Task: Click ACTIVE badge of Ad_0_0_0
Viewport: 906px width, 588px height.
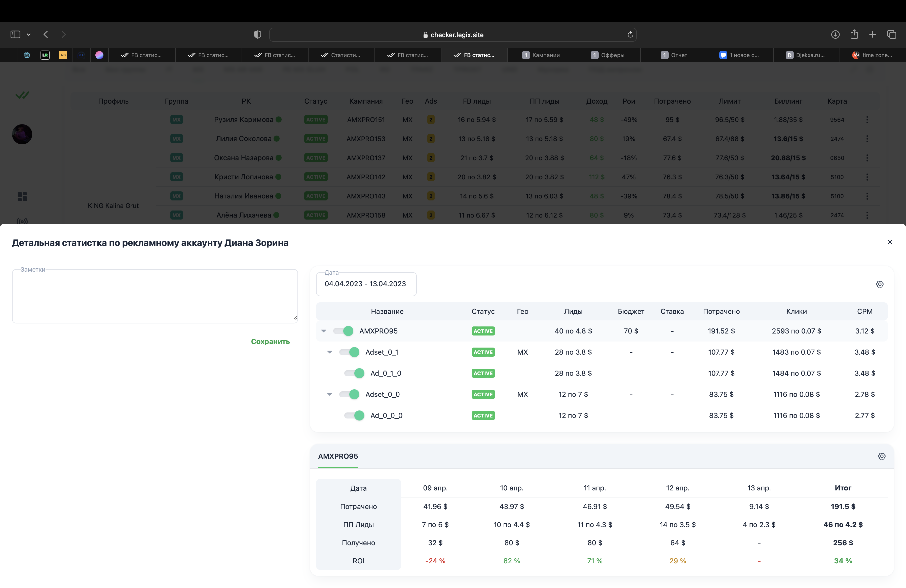Action: [x=483, y=415]
